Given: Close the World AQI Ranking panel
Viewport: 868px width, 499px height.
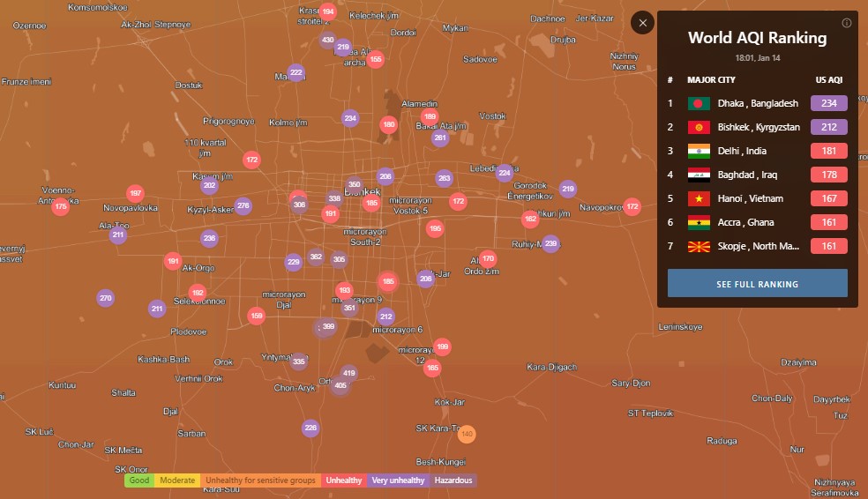Looking at the screenshot, I should click(643, 23).
